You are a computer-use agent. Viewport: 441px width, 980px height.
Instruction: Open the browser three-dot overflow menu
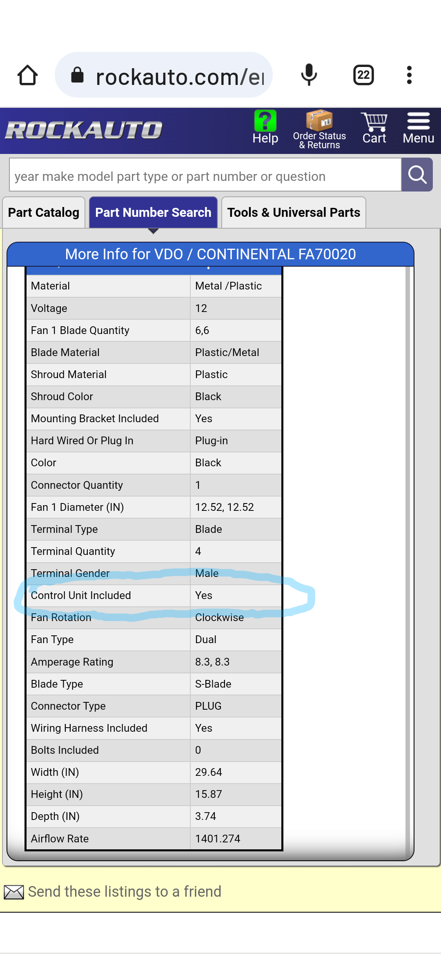(409, 75)
